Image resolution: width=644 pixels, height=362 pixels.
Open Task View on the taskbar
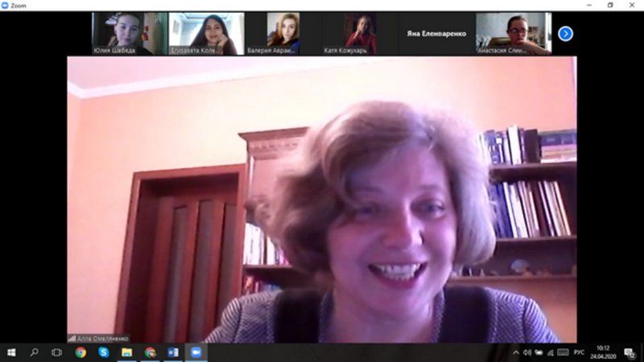tap(57, 352)
